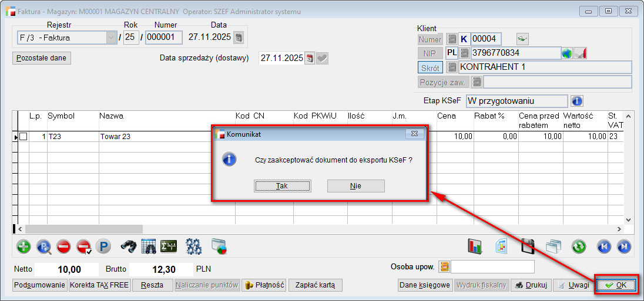Click the globe icon beside NIP field
This screenshot has height=301, width=644.
point(567,53)
